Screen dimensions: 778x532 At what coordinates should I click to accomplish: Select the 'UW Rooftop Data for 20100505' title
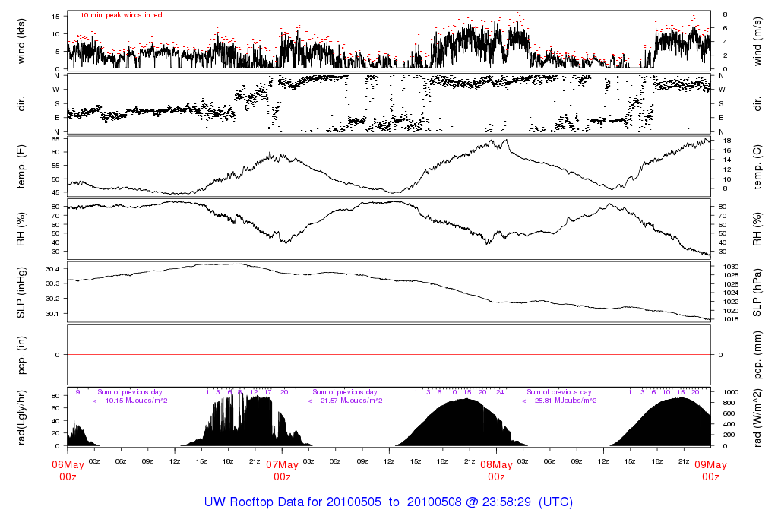293,502
